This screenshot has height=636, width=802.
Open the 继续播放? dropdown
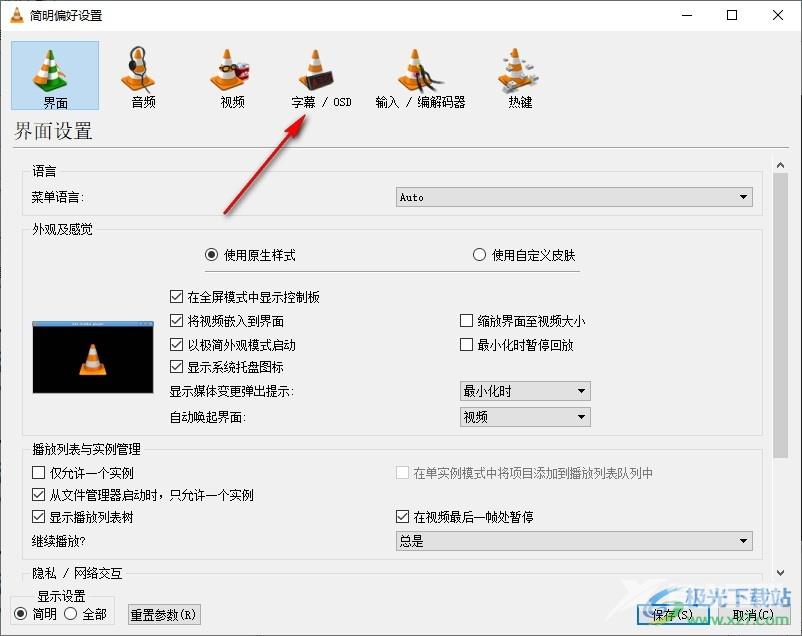pyautogui.click(x=574, y=541)
